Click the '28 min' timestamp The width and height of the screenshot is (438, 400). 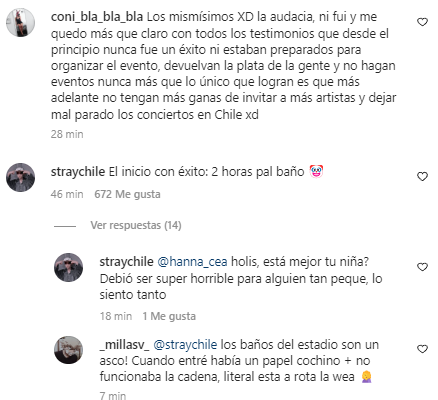(x=67, y=134)
